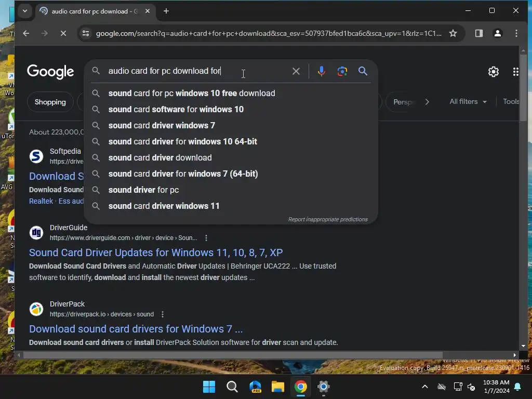This screenshot has height=399, width=532.
Task: Click the Realtek sub-link under Softpedia
Action: tap(41, 201)
